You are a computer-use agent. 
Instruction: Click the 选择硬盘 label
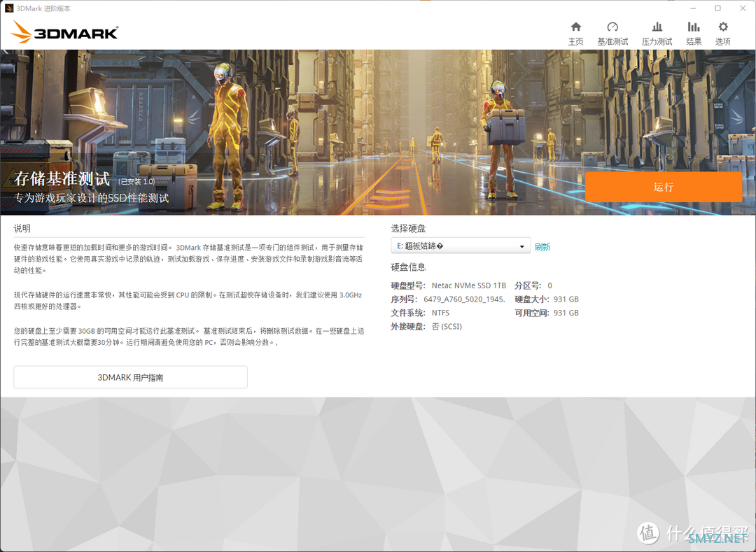pyautogui.click(x=408, y=228)
